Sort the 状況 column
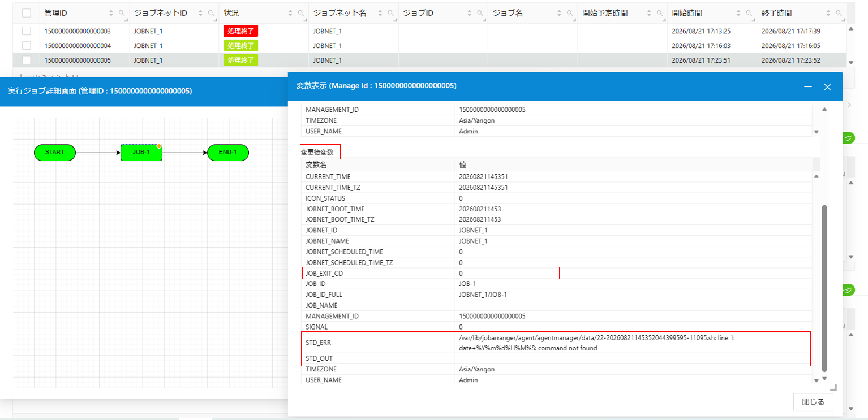The image size is (868, 420). click(x=291, y=13)
